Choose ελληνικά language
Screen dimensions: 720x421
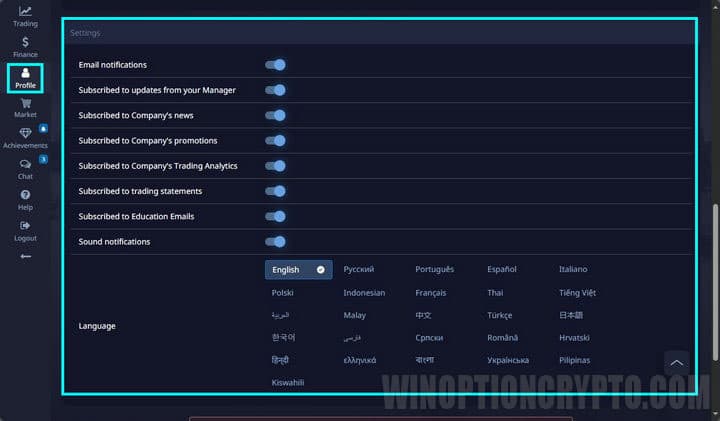360,360
